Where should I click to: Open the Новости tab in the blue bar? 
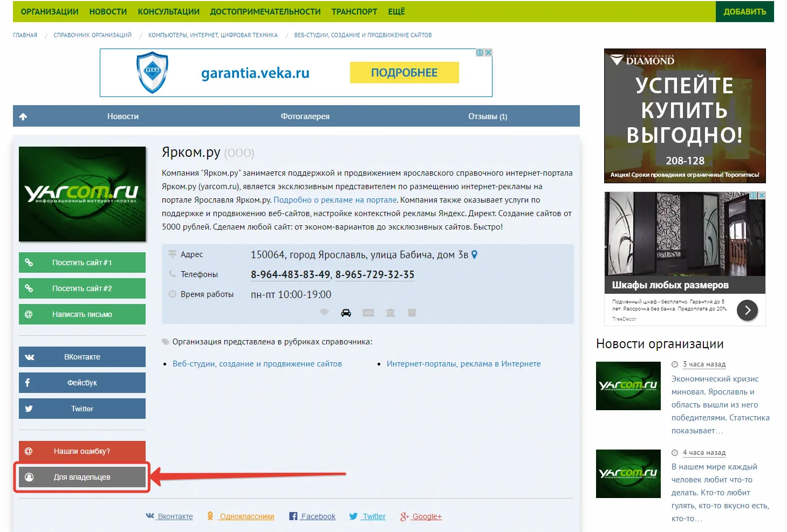coord(122,116)
